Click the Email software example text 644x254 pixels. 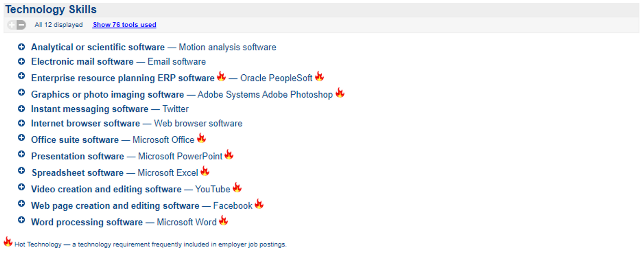pos(177,62)
